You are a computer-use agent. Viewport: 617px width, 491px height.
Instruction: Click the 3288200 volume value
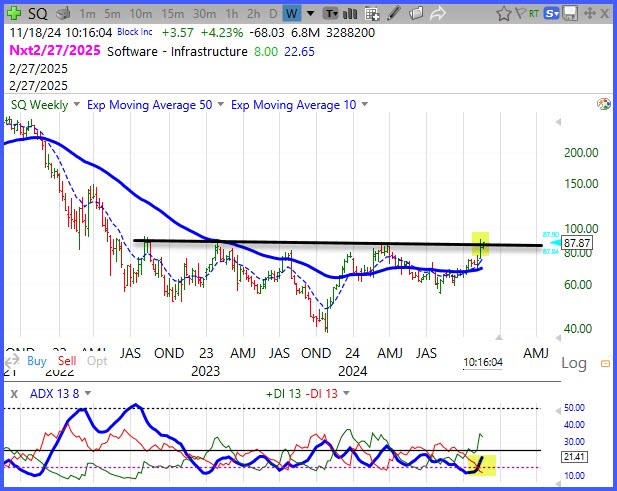coord(350,33)
